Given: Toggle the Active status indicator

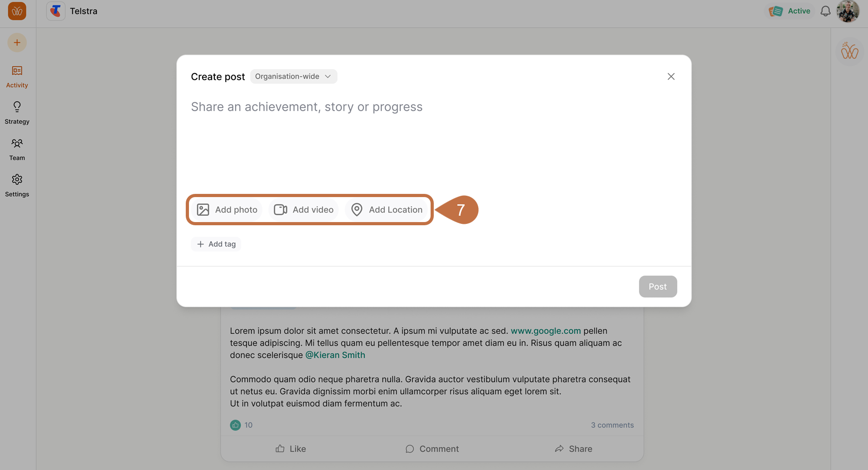Looking at the screenshot, I should click(x=790, y=11).
